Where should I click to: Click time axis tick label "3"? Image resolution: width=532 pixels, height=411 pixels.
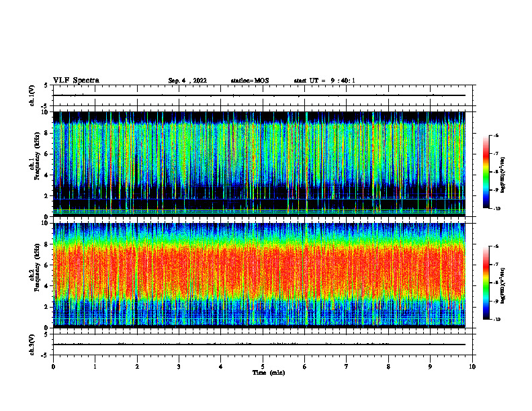[x=179, y=367]
